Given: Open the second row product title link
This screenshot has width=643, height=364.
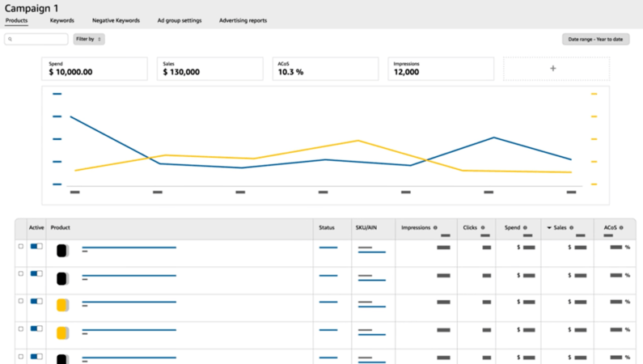Looking at the screenshot, I should coord(129,276).
